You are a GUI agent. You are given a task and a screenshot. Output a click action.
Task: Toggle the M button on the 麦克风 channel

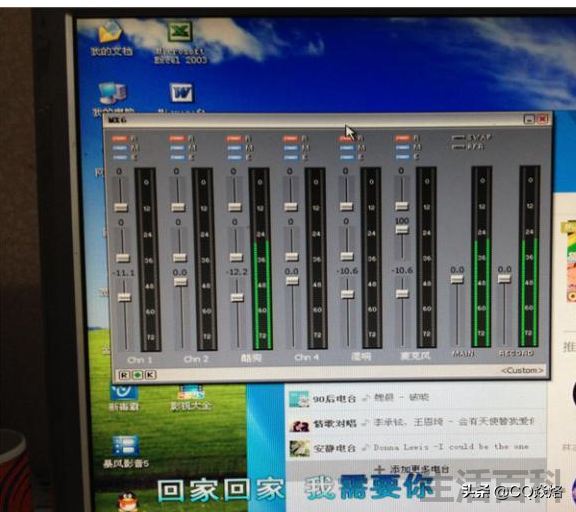click(403, 148)
